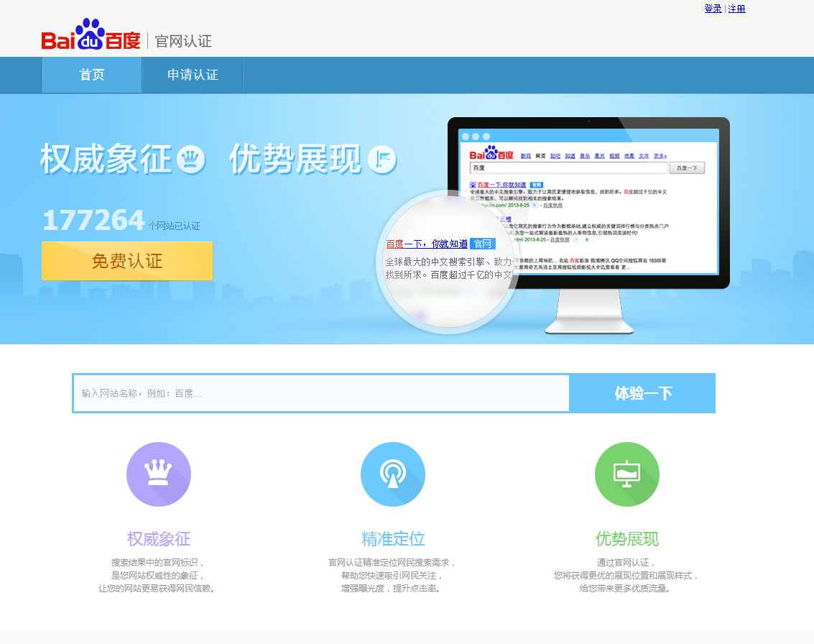Click the blue 官网 badge in the magnifier circle

tap(484, 244)
